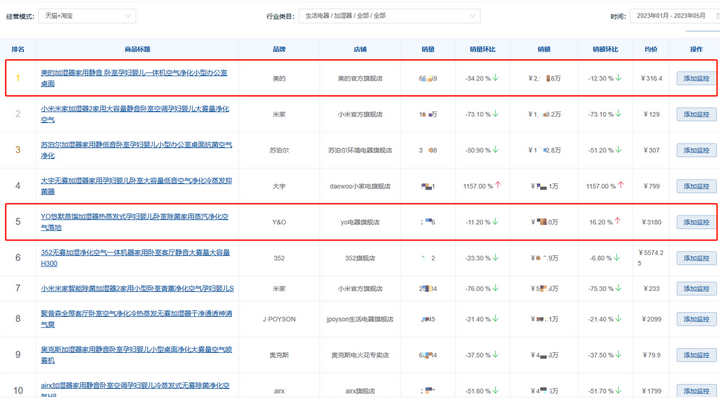Select the 奥克斯 brand cell

(x=279, y=355)
